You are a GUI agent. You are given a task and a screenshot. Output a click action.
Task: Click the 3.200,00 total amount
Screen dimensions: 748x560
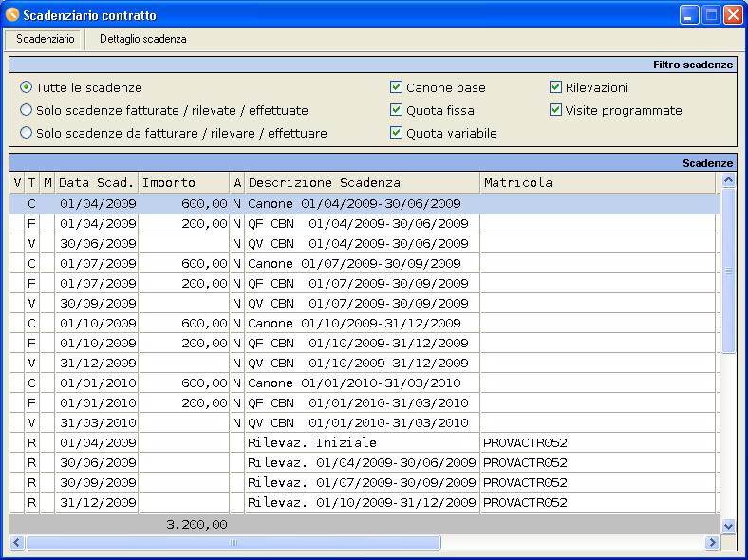click(x=196, y=525)
